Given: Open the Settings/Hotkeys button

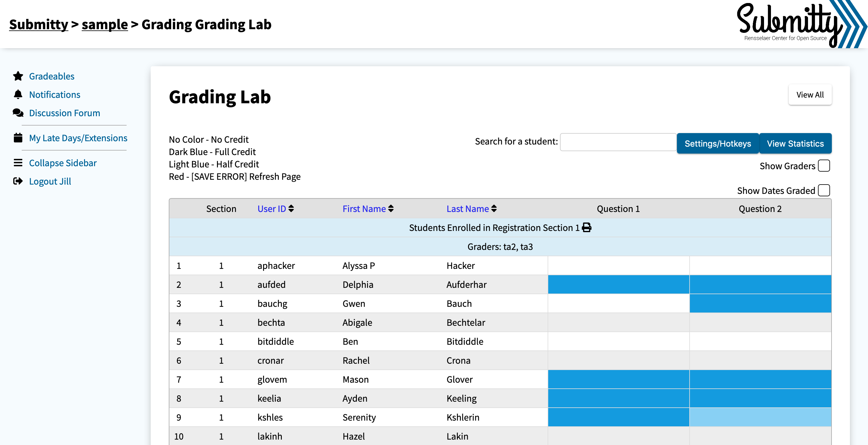Looking at the screenshot, I should [x=718, y=143].
